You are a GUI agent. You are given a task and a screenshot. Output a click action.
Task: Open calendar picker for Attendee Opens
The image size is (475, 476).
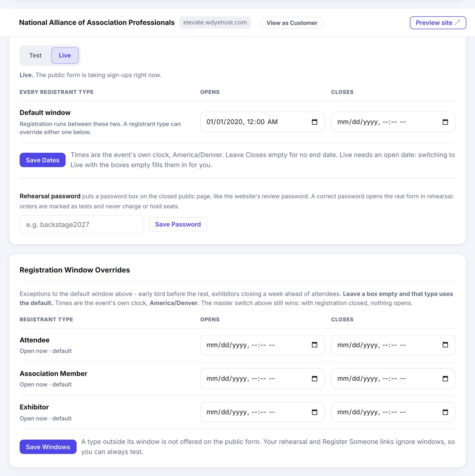[315, 345]
